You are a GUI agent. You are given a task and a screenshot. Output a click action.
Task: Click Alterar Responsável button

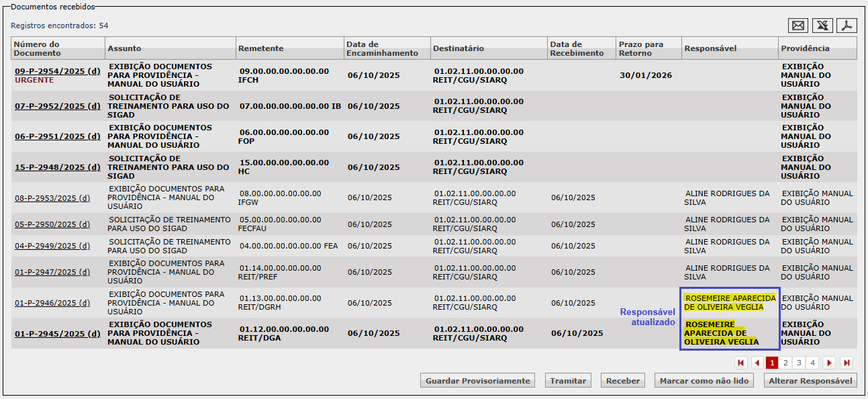click(x=811, y=381)
